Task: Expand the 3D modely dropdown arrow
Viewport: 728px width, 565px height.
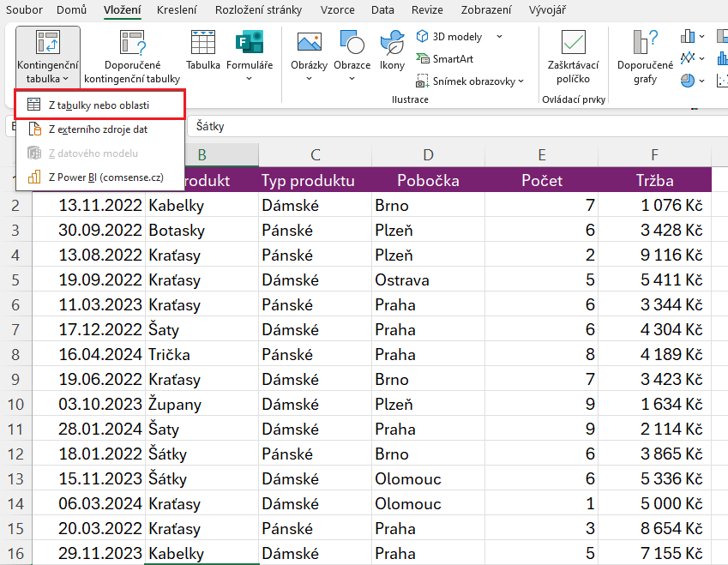Action: (x=499, y=37)
